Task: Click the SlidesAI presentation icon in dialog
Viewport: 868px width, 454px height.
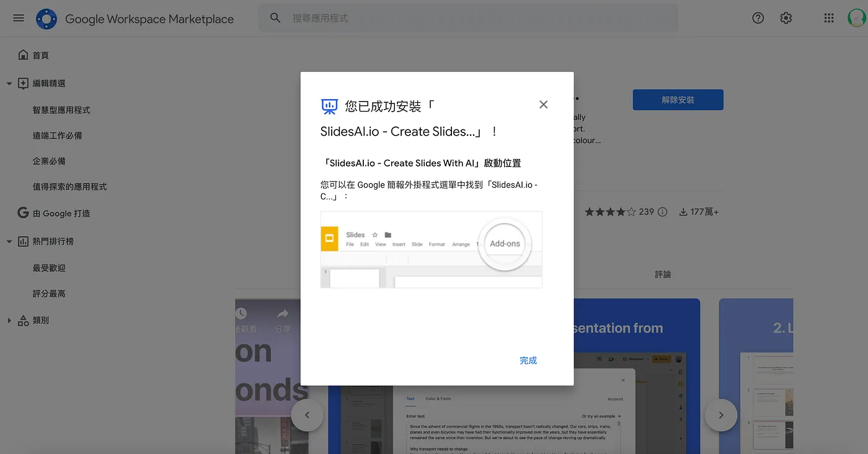Action: click(x=329, y=107)
